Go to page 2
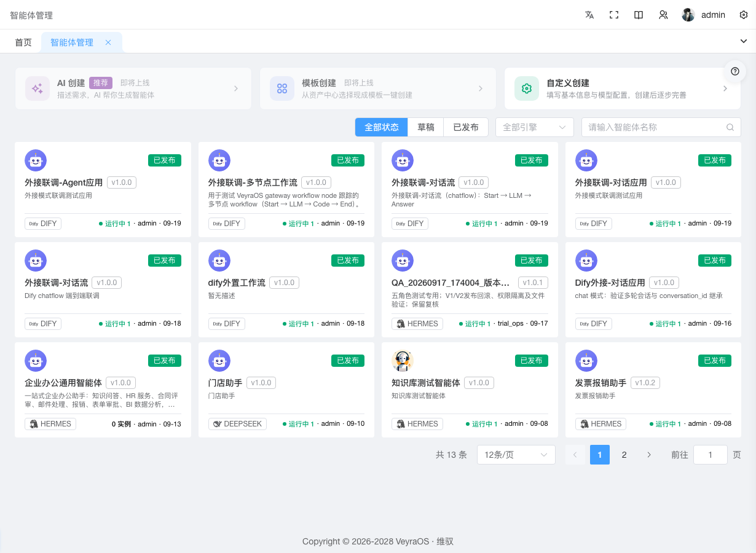Viewport: 756px width, 553px height. [624, 455]
